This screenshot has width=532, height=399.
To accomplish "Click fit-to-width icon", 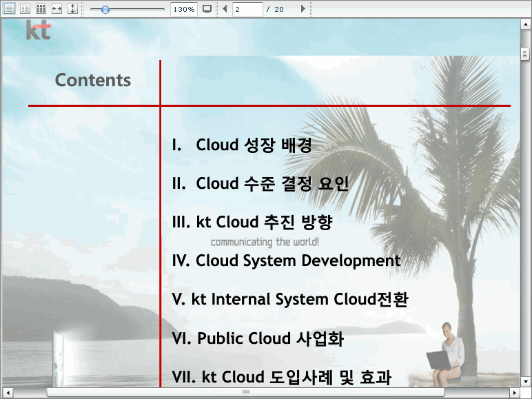I will [x=57, y=9].
